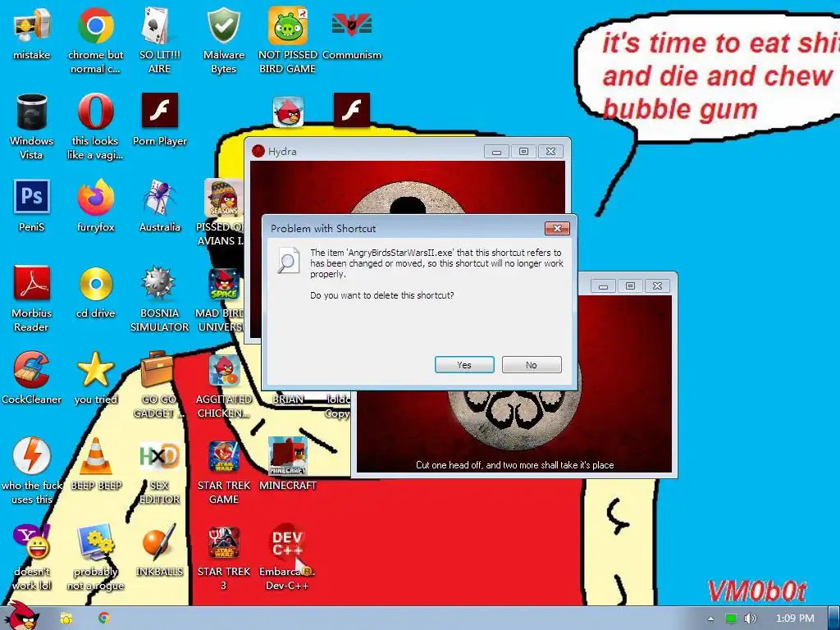The width and height of the screenshot is (840, 630).
Task: Open the Australia spider solitaire icon
Action: (159, 206)
